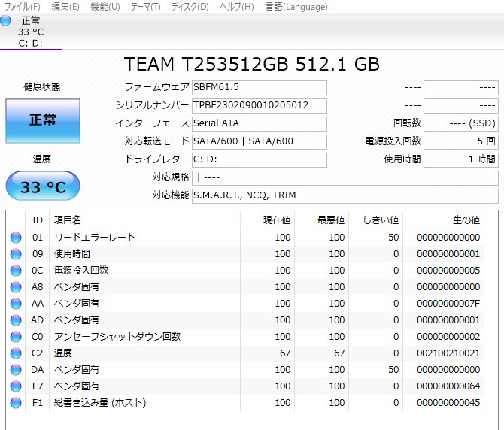Select the 使用時間 attribute name in table
Viewport: 504px width, 430px height.
click(x=72, y=254)
